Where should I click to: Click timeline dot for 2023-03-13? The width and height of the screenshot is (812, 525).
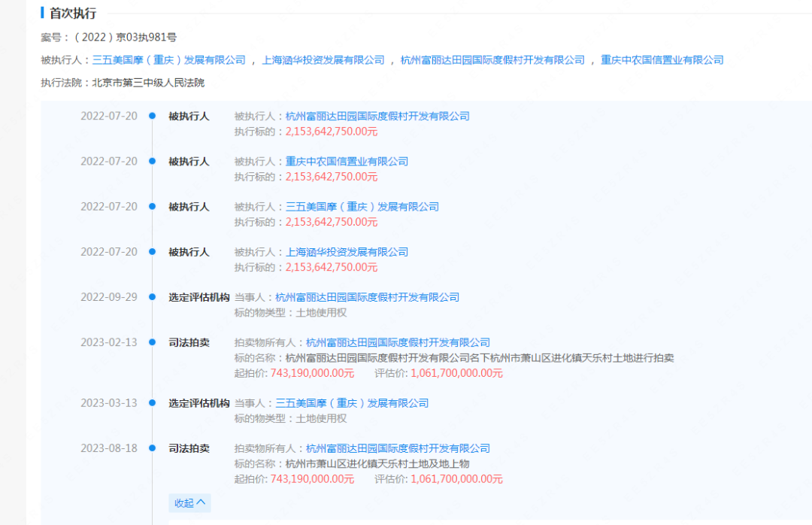tap(152, 402)
